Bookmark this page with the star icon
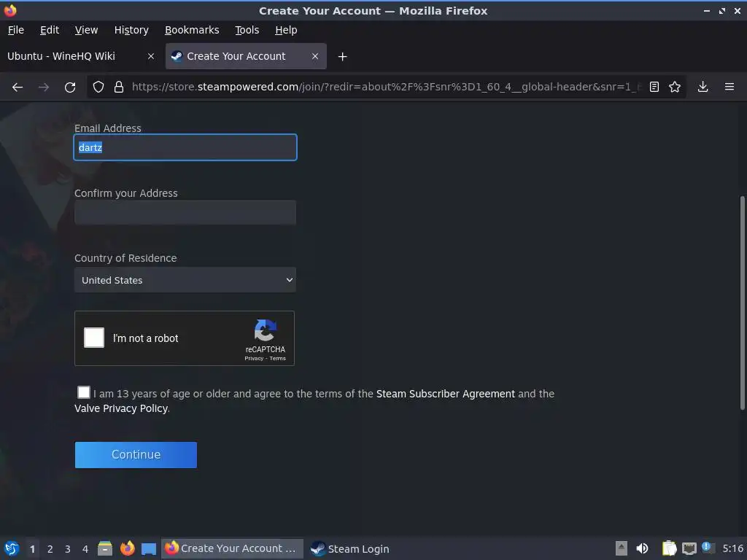747x560 pixels. pos(675,87)
